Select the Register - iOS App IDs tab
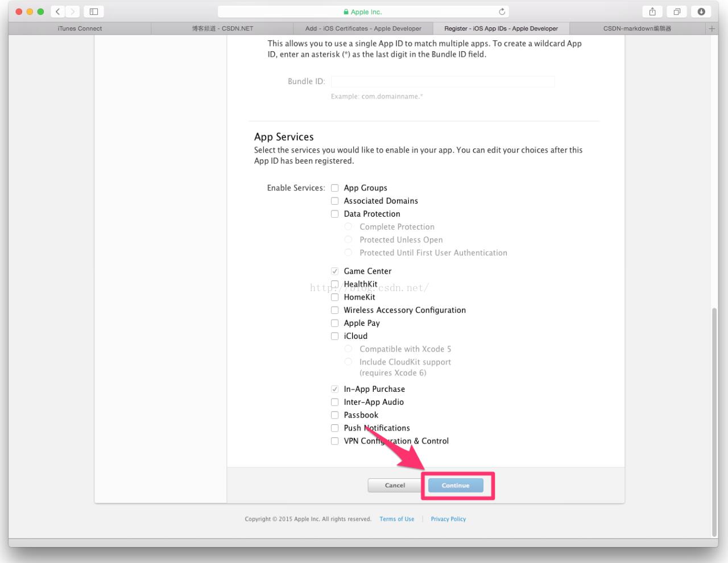The height and width of the screenshot is (563, 728). coord(501,28)
